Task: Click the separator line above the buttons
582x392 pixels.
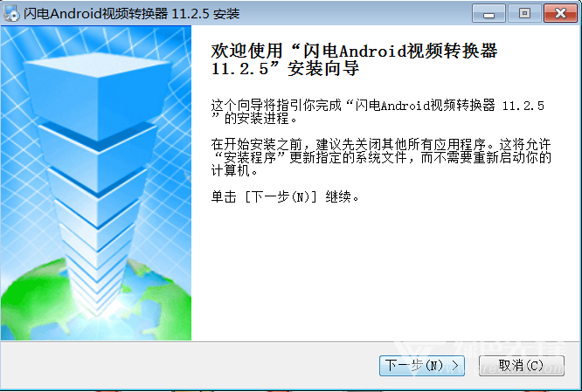Action: coord(291,341)
